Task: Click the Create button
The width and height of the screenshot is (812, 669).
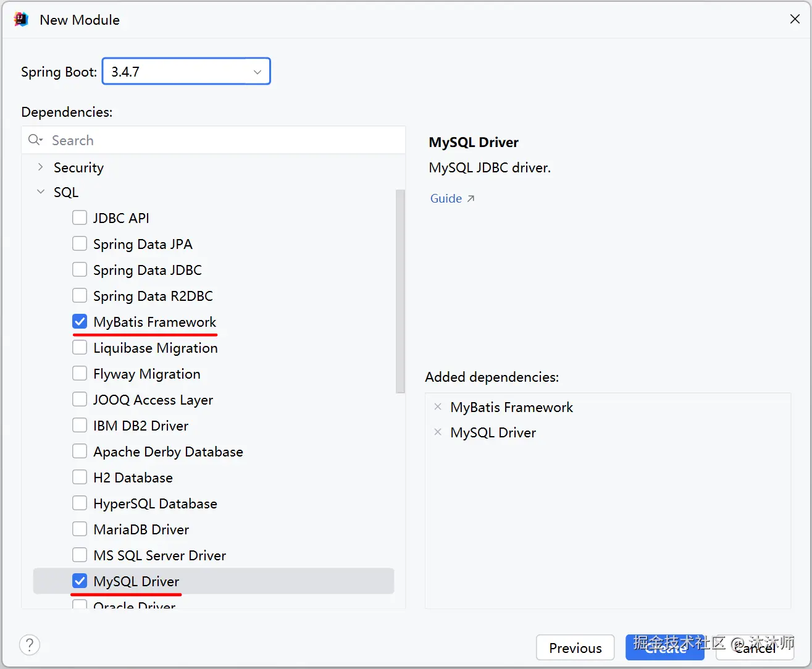Action: (x=665, y=647)
